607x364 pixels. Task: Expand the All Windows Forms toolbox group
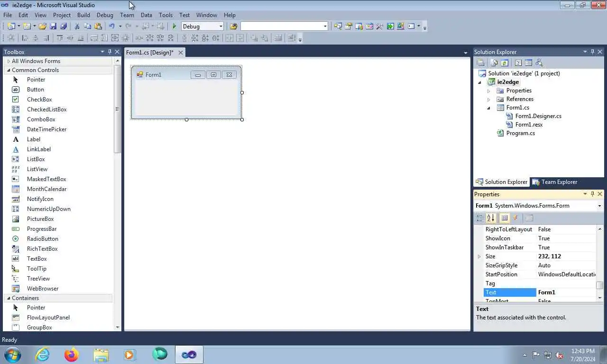tap(9, 61)
